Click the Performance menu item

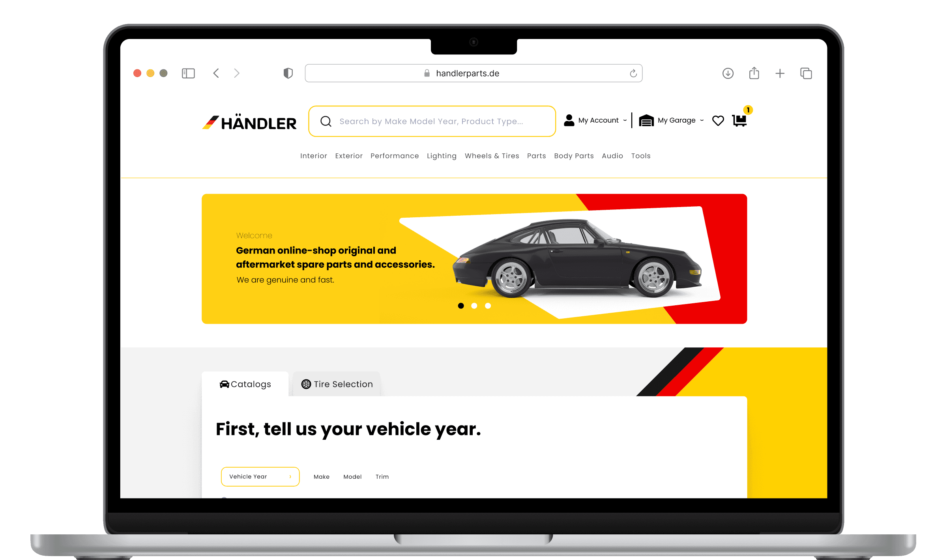click(394, 156)
